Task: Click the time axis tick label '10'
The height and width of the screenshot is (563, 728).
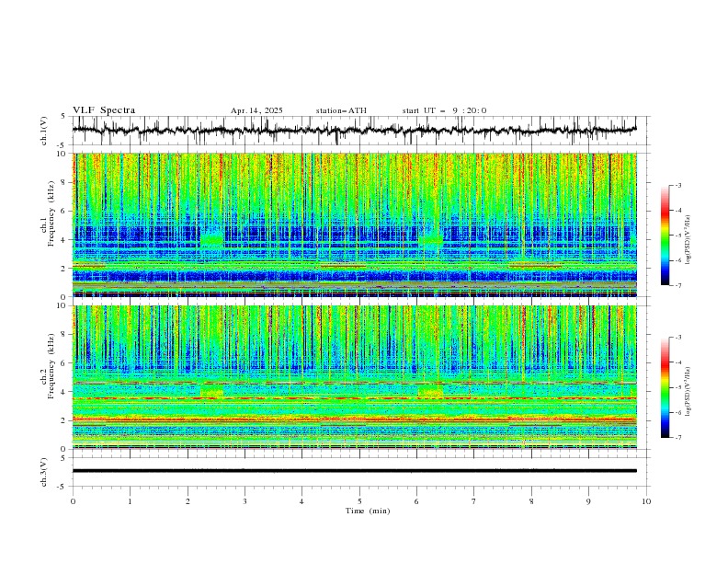Action: pos(646,501)
